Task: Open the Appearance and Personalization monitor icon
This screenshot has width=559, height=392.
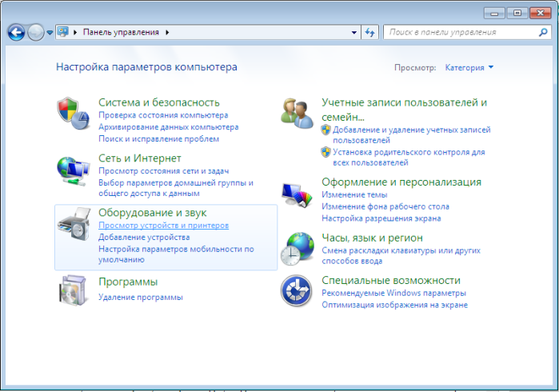Action: 297,194
